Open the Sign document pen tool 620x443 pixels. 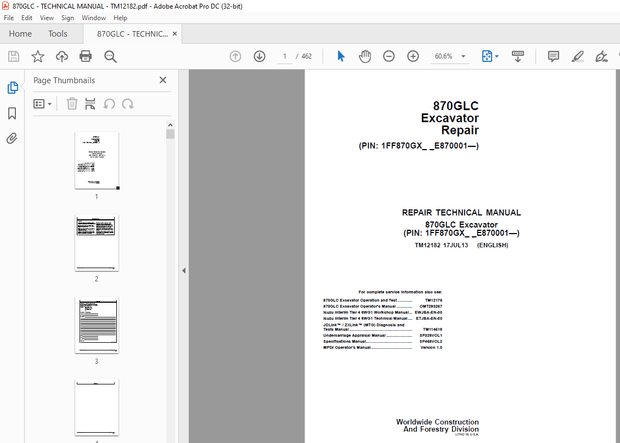tap(601, 57)
